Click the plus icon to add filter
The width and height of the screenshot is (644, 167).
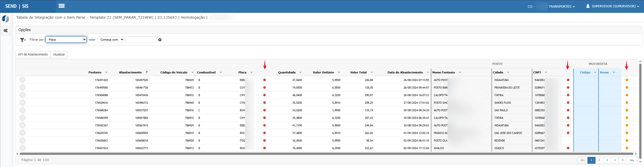(160, 40)
